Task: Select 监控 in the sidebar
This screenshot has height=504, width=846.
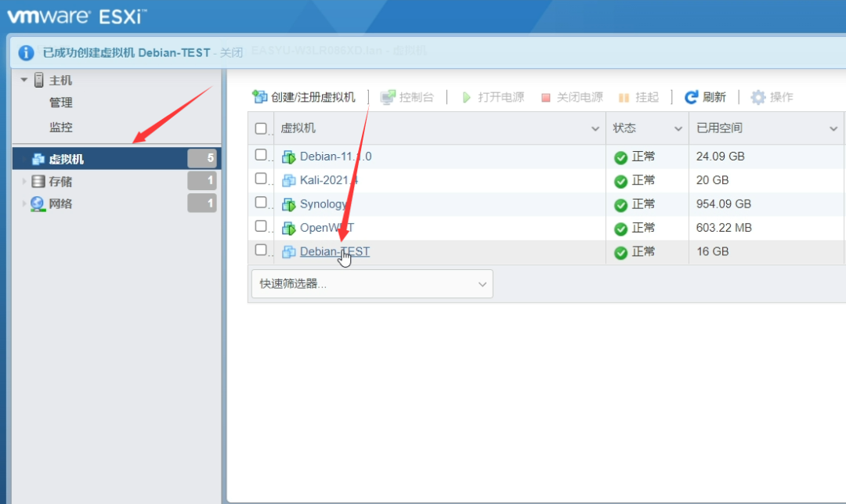Action: click(x=60, y=127)
